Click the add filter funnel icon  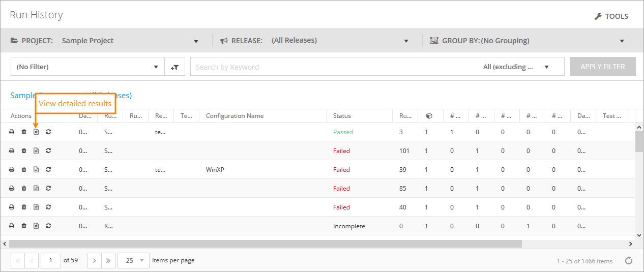pos(174,67)
